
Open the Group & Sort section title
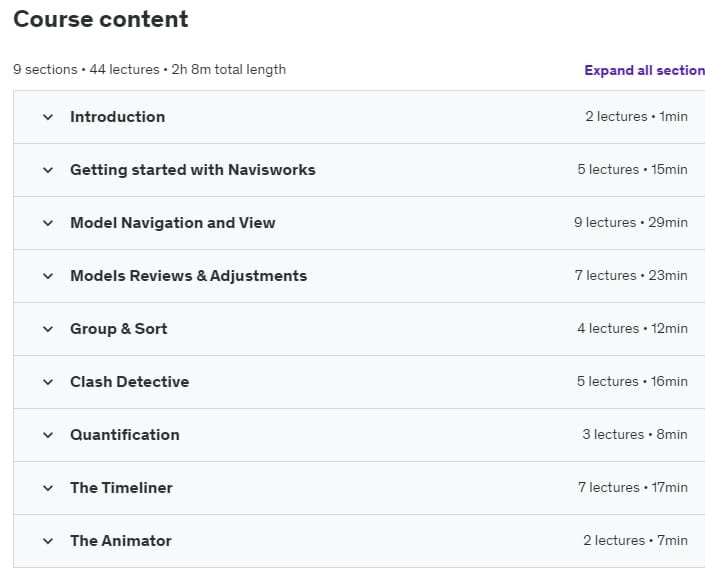click(x=119, y=329)
